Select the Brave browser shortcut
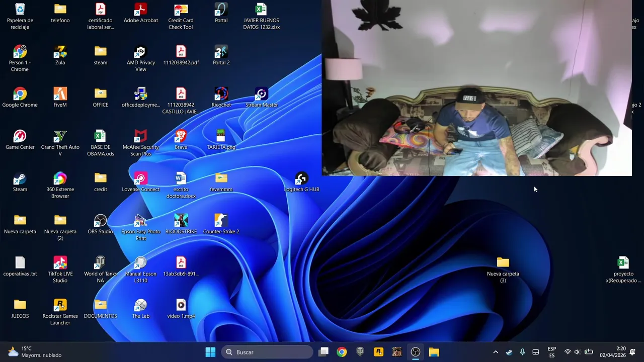Screen dimensions: 644x362 pyautogui.click(x=181, y=140)
